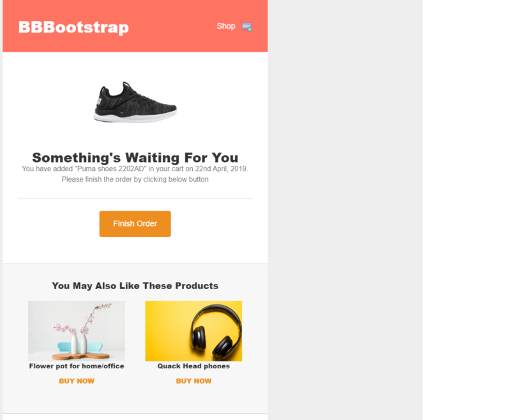Viewport: 530px width, 420px height.
Task: Click the shopping cart icon beside Shop
Action: coord(246,27)
